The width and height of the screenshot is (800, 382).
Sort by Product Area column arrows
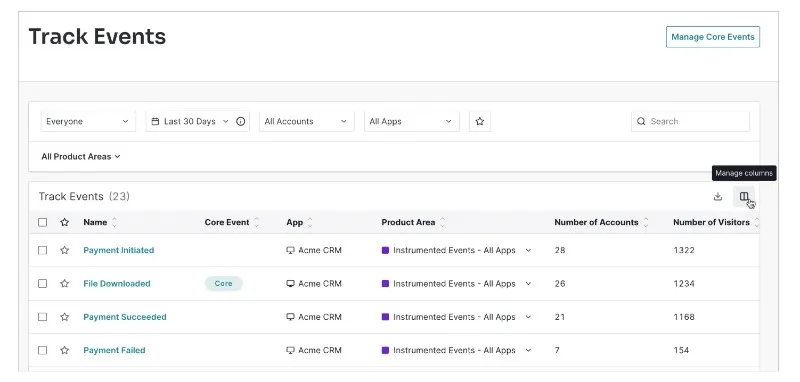(x=442, y=222)
